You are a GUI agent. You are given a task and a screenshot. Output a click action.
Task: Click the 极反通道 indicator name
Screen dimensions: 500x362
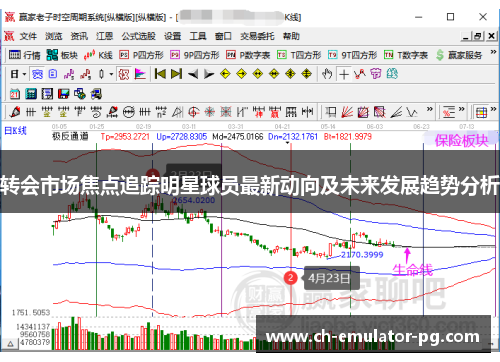[70, 136]
